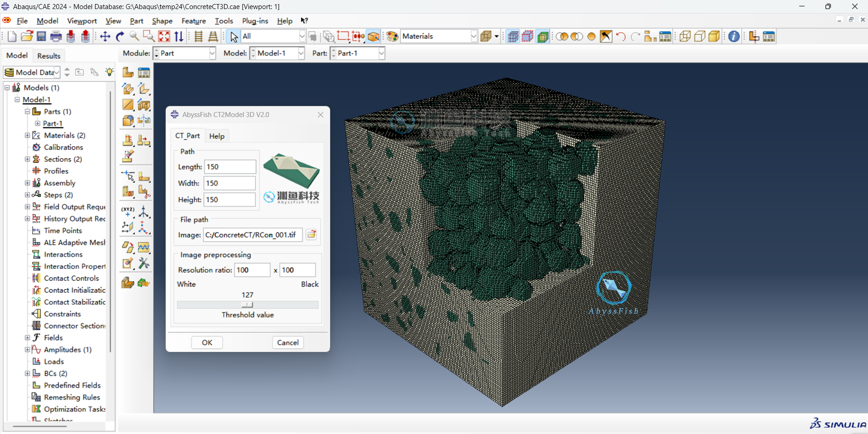Click the New Model Database icon

click(12, 36)
